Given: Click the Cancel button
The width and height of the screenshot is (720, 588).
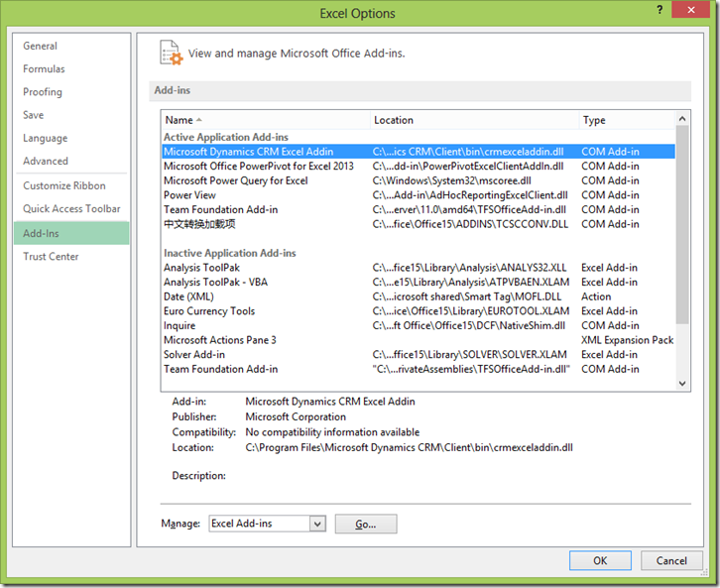Looking at the screenshot, I should point(671,560).
